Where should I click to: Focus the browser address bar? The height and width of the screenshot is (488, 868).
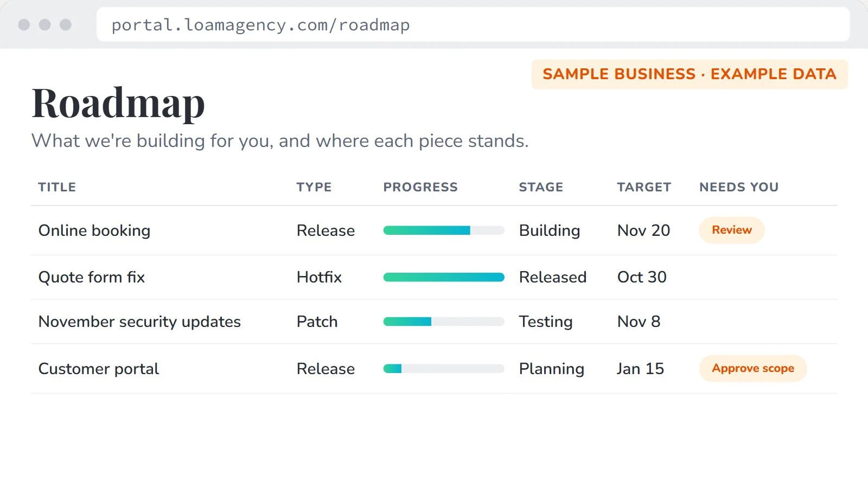tap(473, 24)
